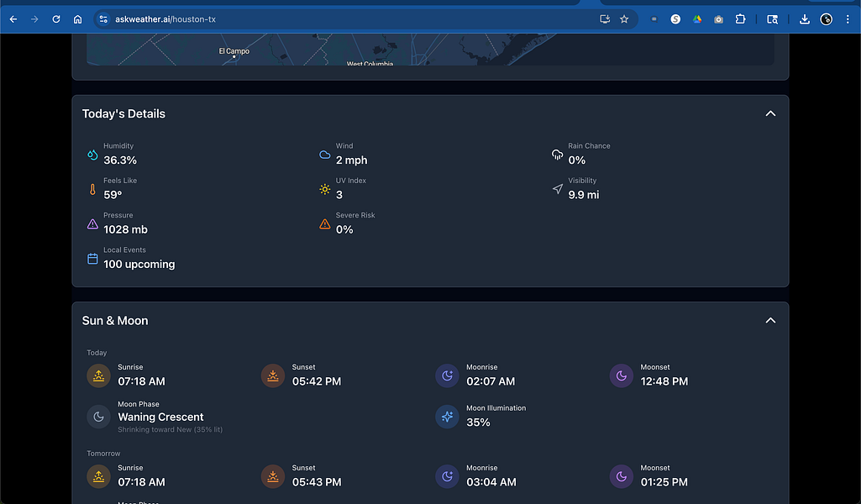This screenshot has height=504, width=861.
Task: Click the Feels Like thermometer icon
Action: pyautogui.click(x=92, y=189)
